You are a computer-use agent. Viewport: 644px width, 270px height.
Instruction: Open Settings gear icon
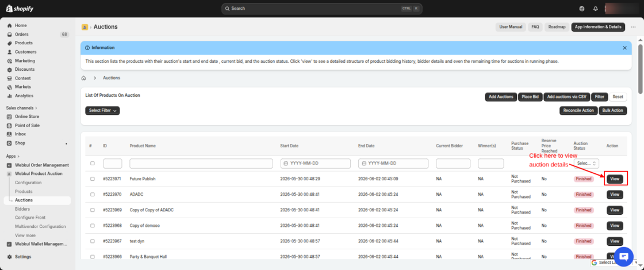point(9,257)
